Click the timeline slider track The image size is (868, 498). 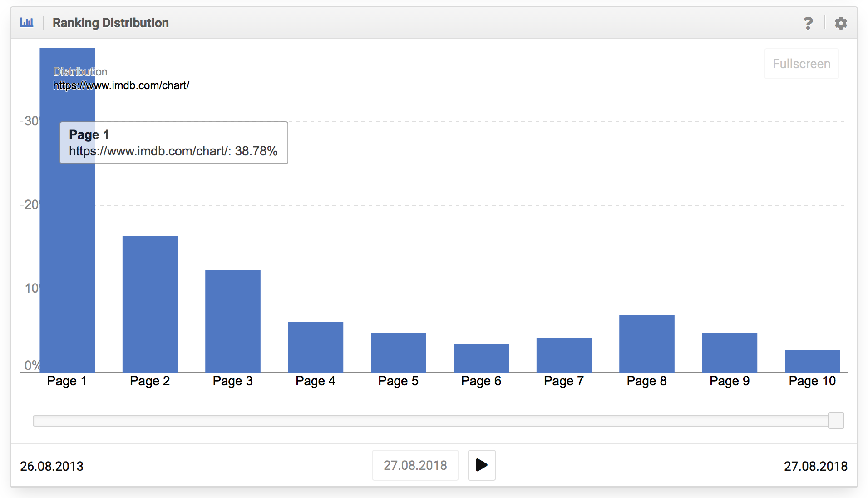pyautogui.click(x=430, y=421)
